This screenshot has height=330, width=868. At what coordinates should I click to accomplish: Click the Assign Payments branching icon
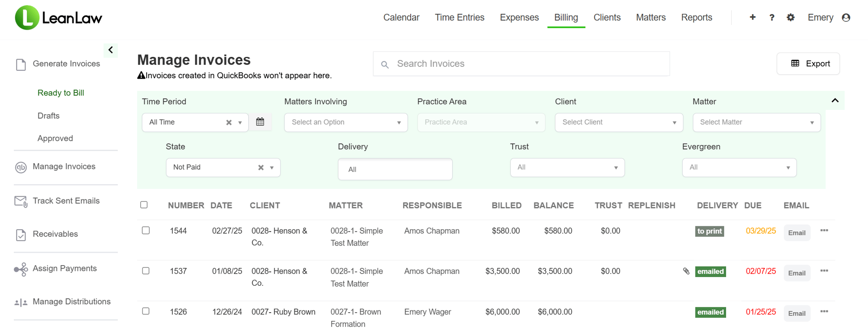tap(21, 269)
